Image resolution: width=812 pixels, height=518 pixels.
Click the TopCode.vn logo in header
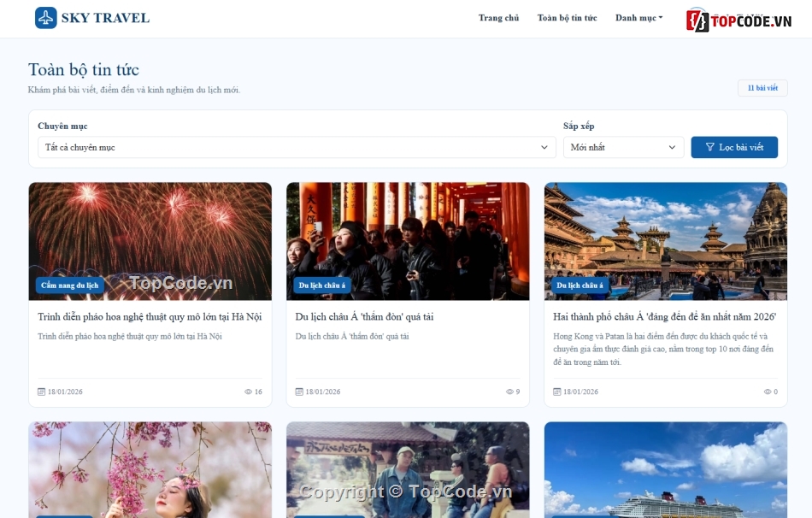[x=739, y=21]
